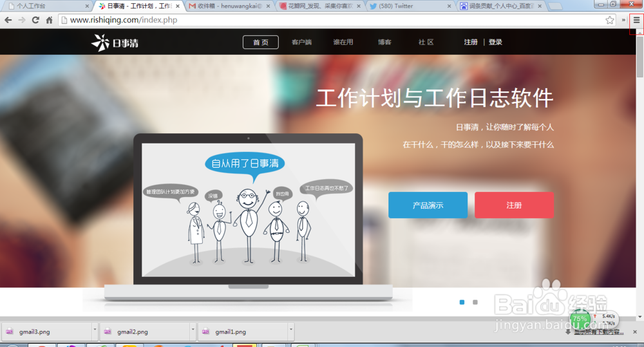Open 博客 in the site navigation
The height and width of the screenshot is (347, 644).
coord(384,42)
